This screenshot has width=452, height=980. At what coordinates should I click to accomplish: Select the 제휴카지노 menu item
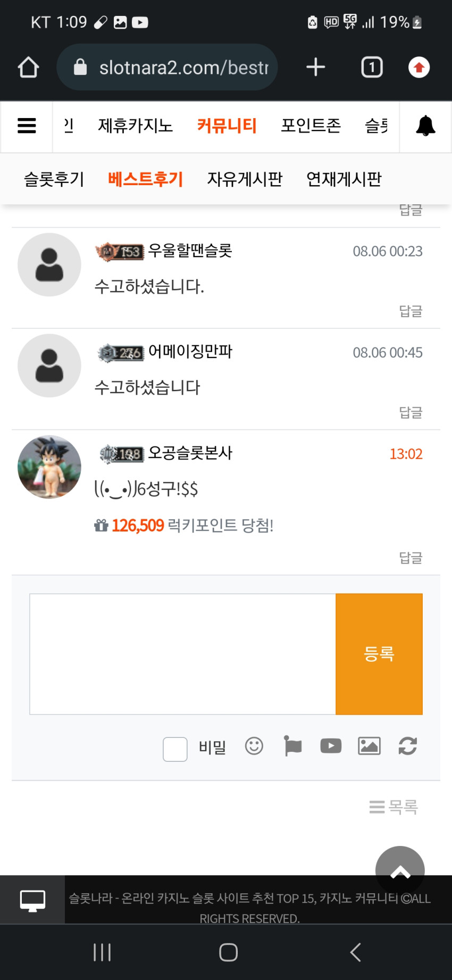(x=136, y=126)
